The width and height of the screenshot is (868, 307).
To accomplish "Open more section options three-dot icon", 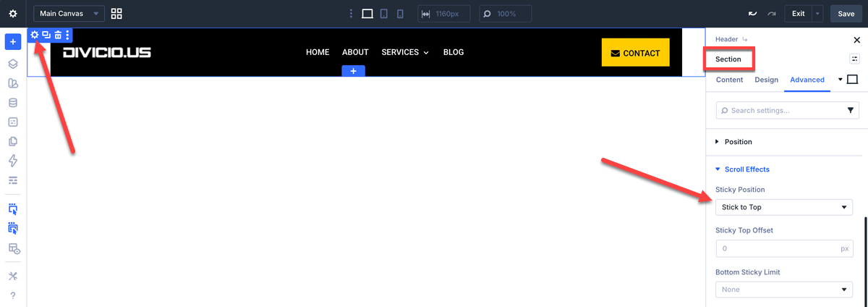I will (x=68, y=35).
